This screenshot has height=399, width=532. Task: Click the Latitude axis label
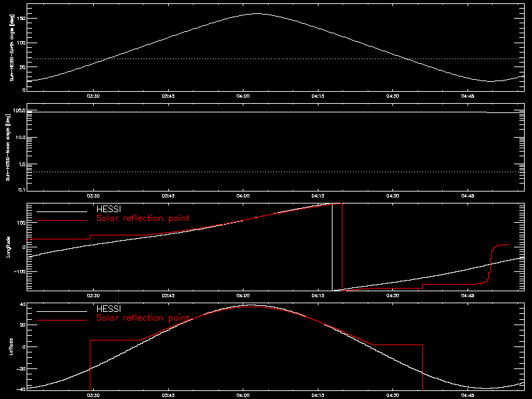[11, 346]
